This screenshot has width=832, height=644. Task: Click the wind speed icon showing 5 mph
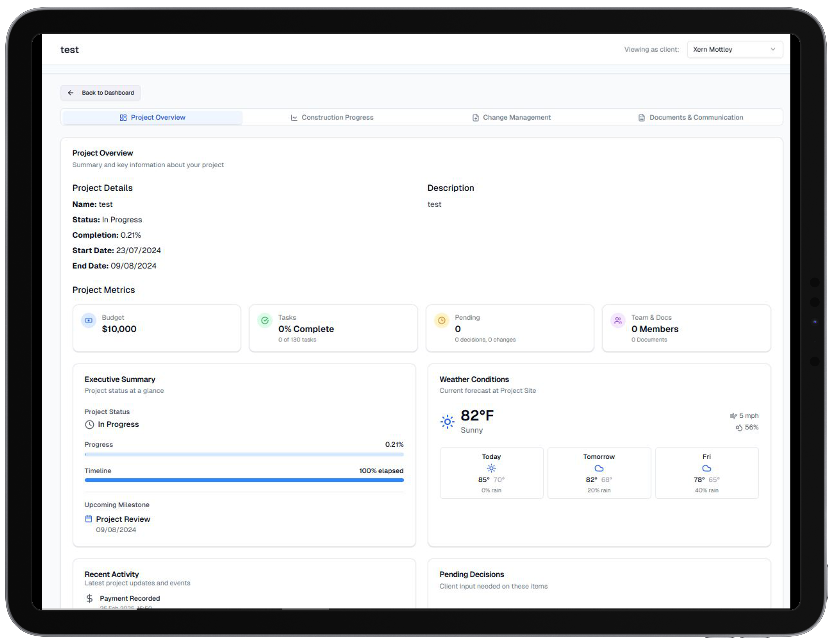click(733, 416)
